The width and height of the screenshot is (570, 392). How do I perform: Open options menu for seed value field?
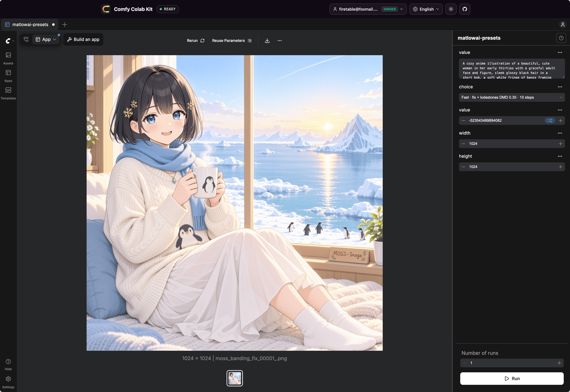[x=560, y=110]
